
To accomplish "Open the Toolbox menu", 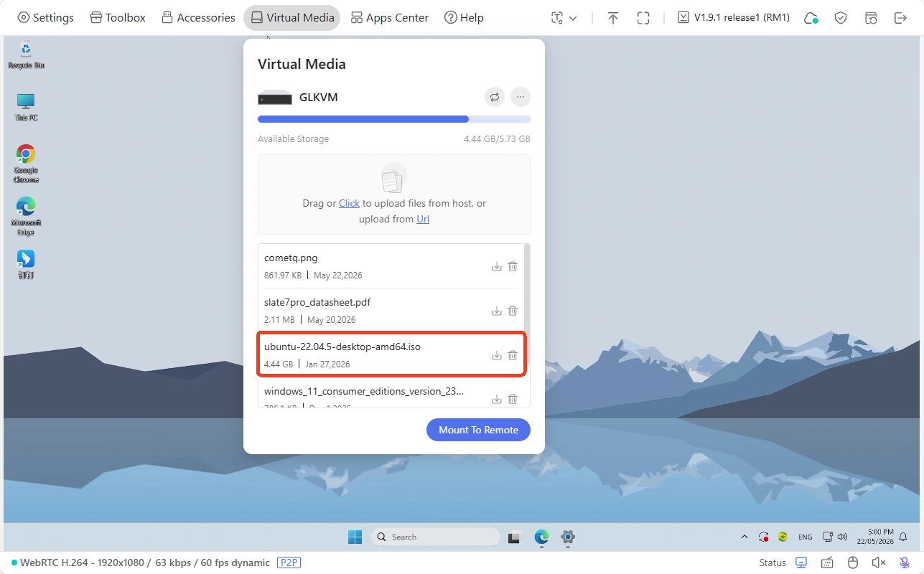I will (x=118, y=18).
